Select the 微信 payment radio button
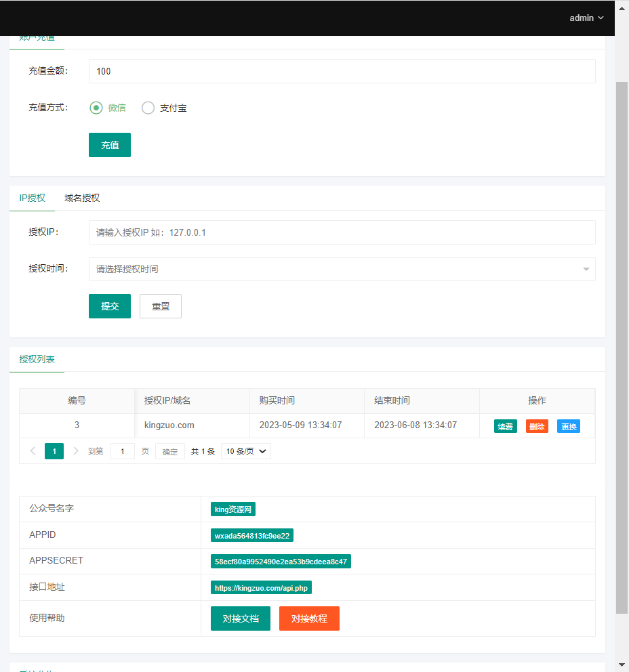The height and width of the screenshot is (672, 629). pyautogui.click(x=96, y=108)
